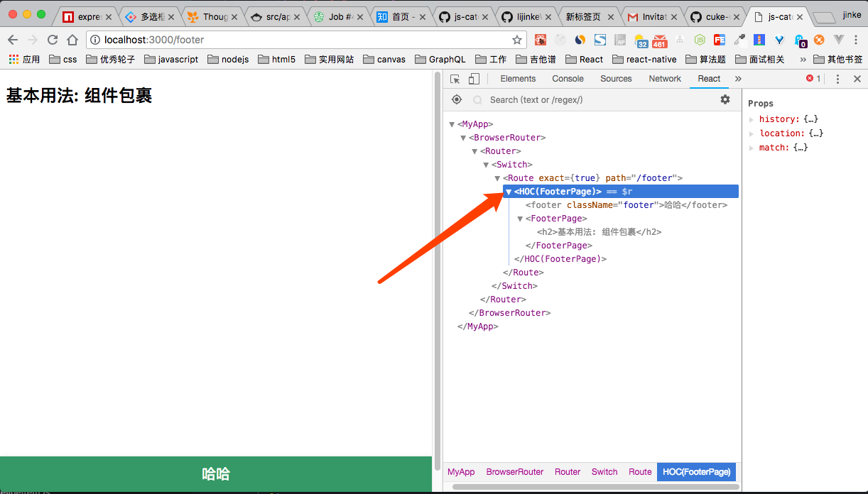
Task: Open the mail extension showing 461
Action: 659,40
